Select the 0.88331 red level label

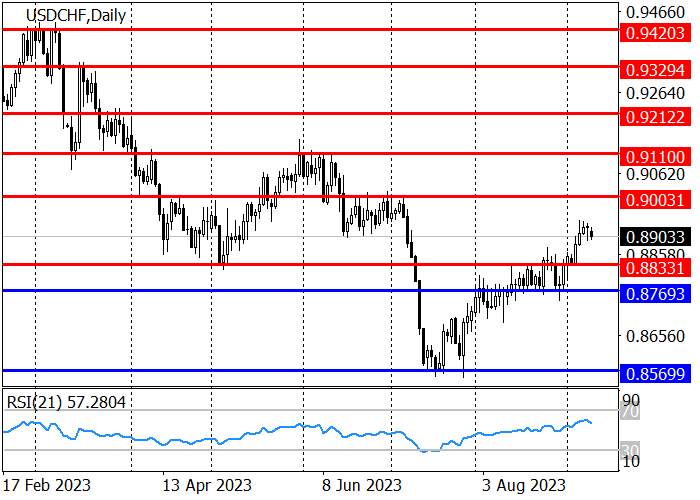tap(655, 268)
